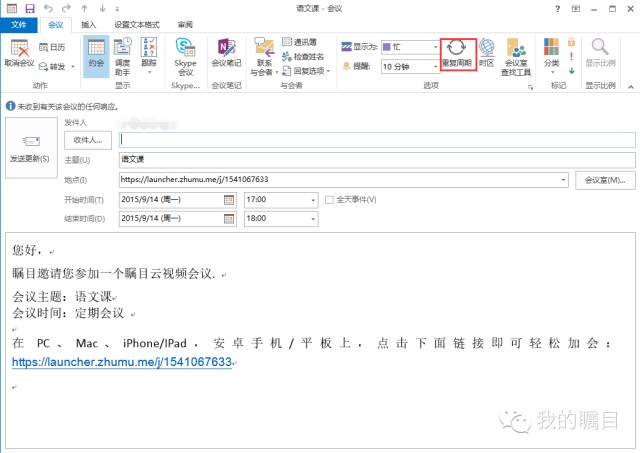Mark as Private using the lock icon

tap(571, 42)
